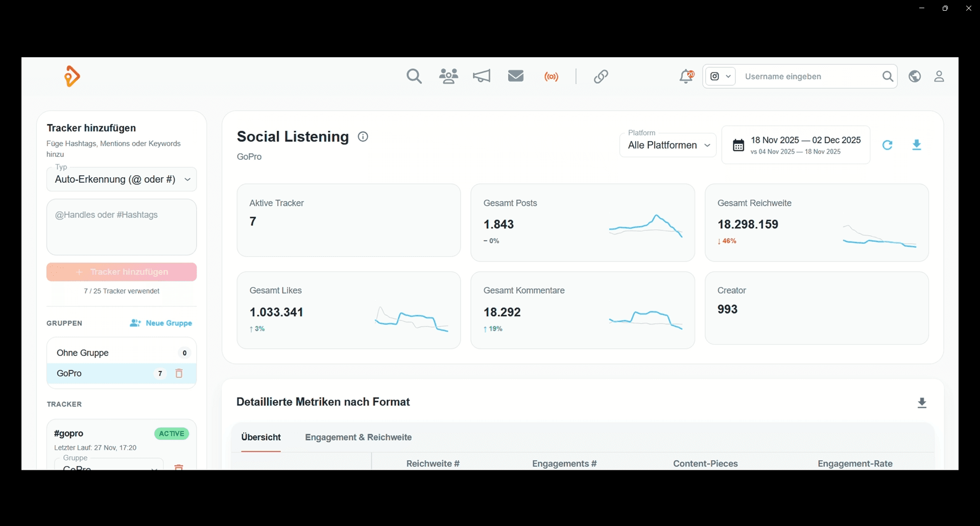Click the Gesamt Reichweite card

coord(817,223)
